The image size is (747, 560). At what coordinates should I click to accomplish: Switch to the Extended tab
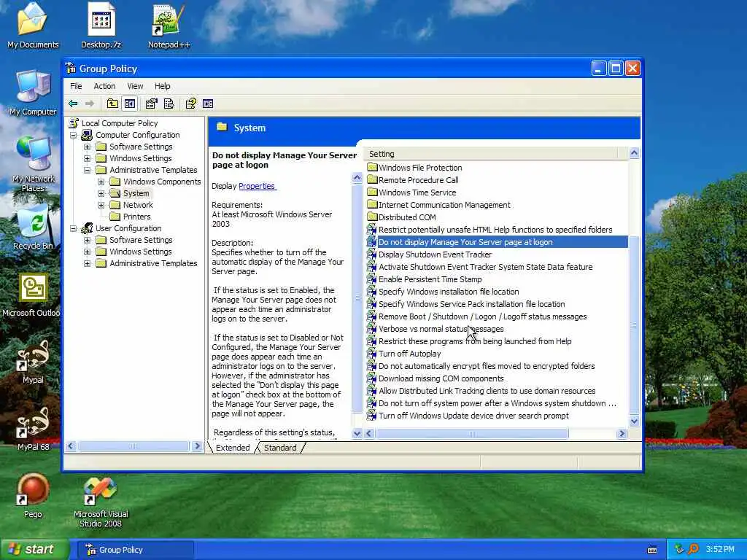(233, 448)
